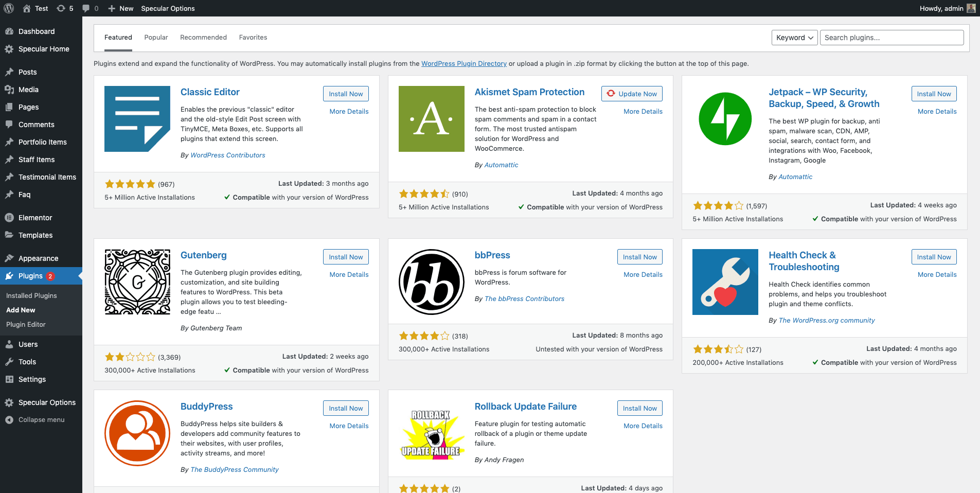Click the Posts pin icon
This screenshot has width=980, height=493.
click(x=9, y=72)
